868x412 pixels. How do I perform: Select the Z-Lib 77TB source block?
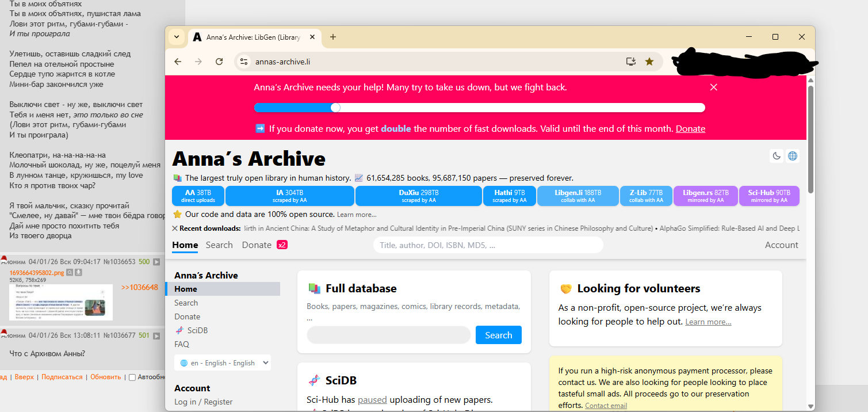click(x=647, y=196)
